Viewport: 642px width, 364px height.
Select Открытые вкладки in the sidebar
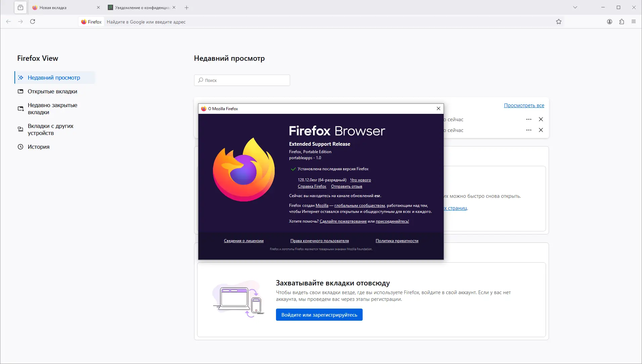pyautogui.click(x=52, y=91)
